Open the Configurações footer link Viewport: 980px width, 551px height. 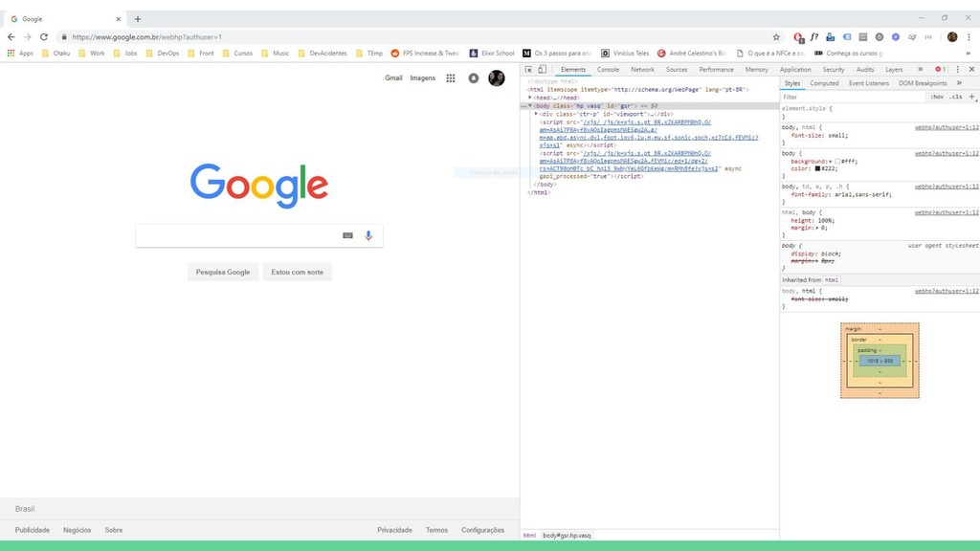(482, 530)
